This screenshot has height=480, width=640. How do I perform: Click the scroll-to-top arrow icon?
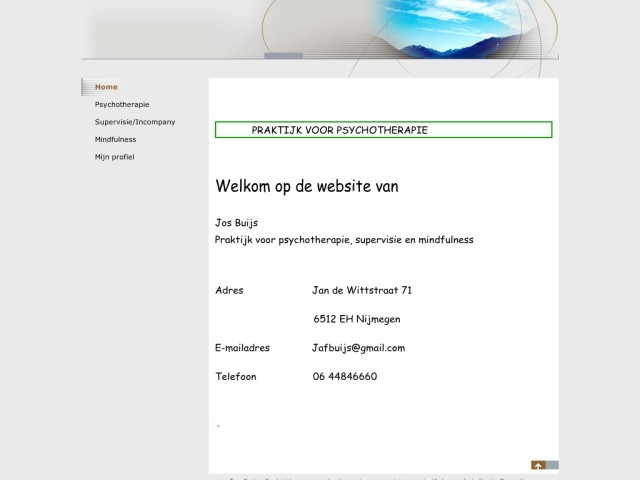point(538,465)
